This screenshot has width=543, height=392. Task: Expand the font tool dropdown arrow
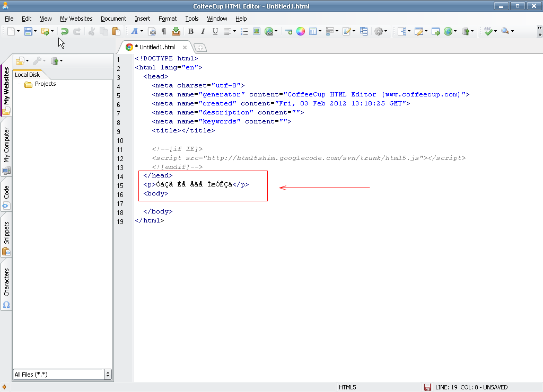pyautogui.click(x=142, y=31)
